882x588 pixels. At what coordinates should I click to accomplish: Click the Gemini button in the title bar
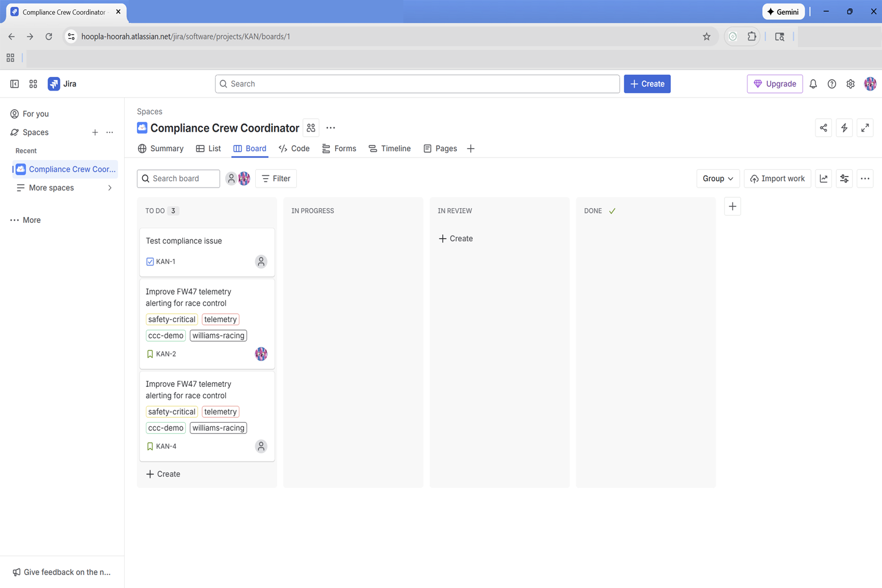[783, 12]
